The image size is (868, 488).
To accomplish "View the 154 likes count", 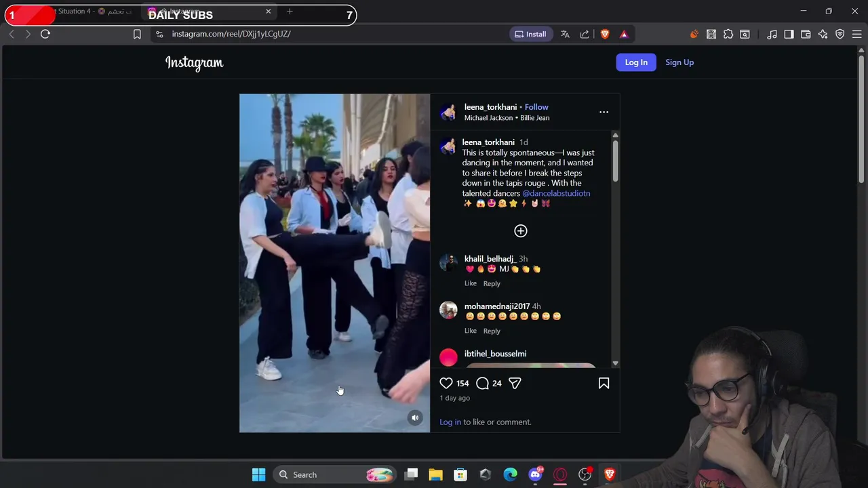I will [x=462, y=384].
